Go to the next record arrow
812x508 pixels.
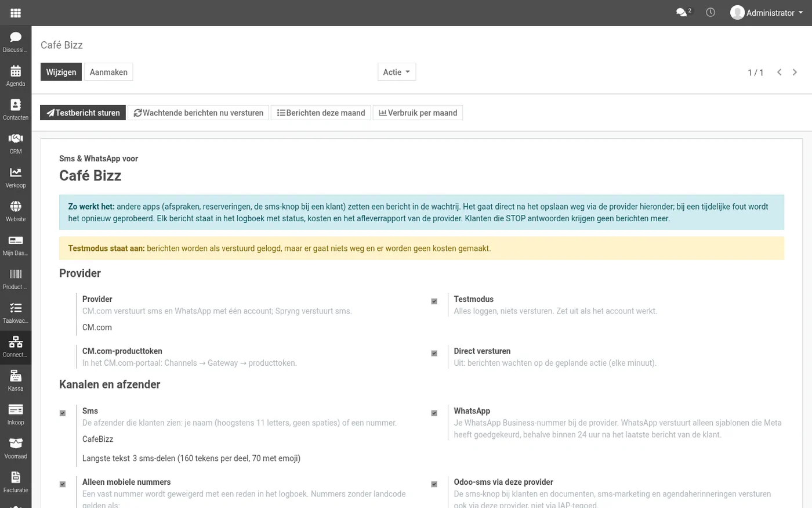795,72
